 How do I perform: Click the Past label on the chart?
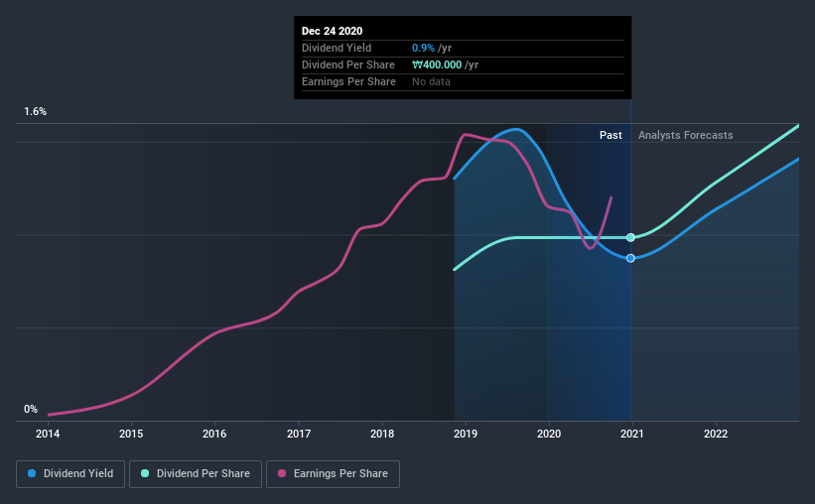coord(611,135)
